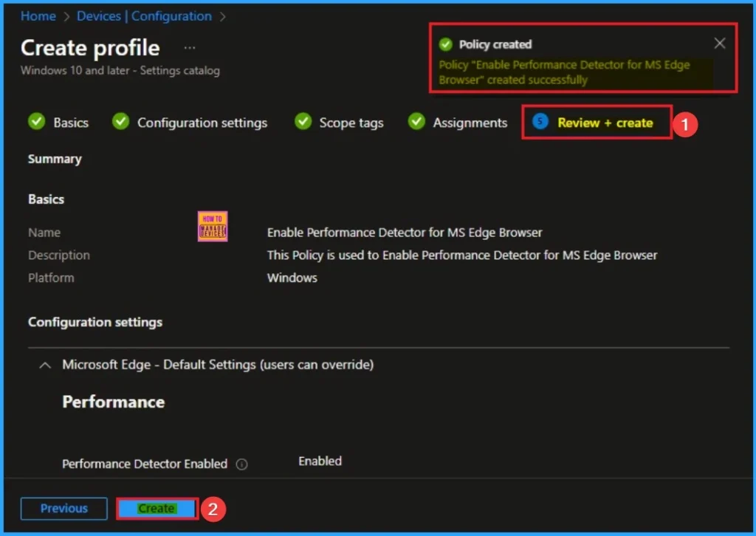756x536 pixels.
Task: Click the Configuration settings step checkmark icon
Action: (120, 122)
